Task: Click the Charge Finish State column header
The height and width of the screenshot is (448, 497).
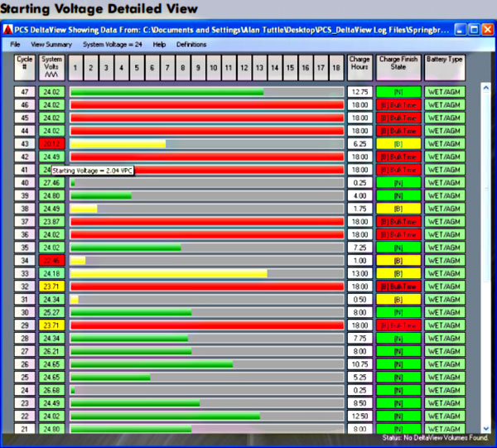Action: point(398,67)
